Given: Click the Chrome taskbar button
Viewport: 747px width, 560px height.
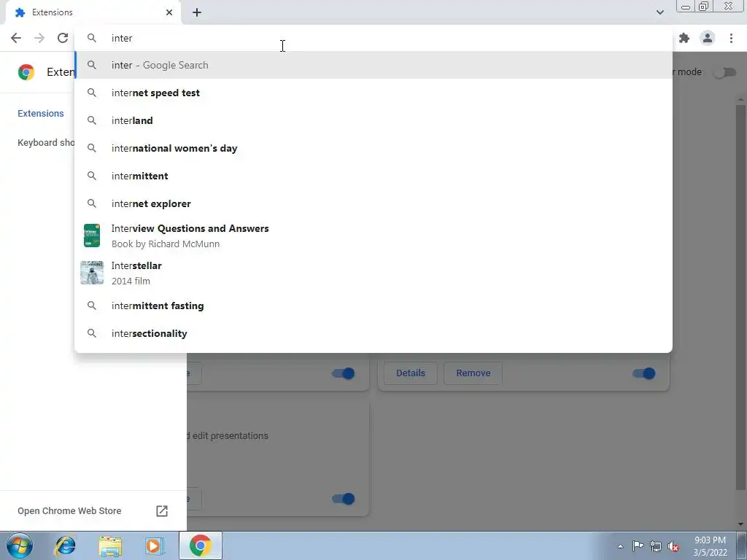Looking at the screenshot, I should tap(201, 545).
